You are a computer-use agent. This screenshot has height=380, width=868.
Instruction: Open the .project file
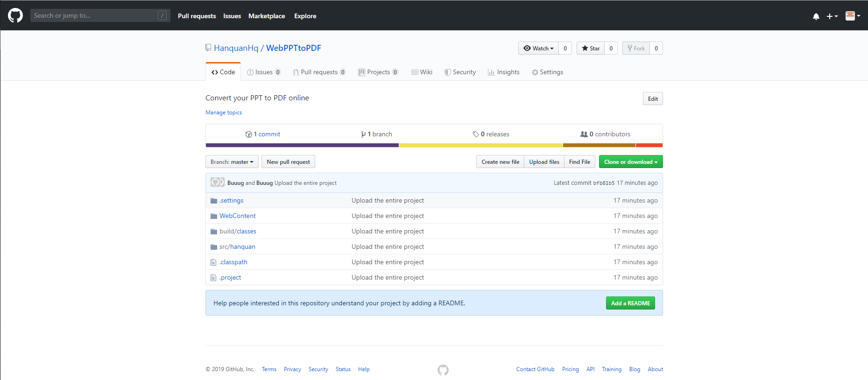pyautogui.click(x=230, y=277)
